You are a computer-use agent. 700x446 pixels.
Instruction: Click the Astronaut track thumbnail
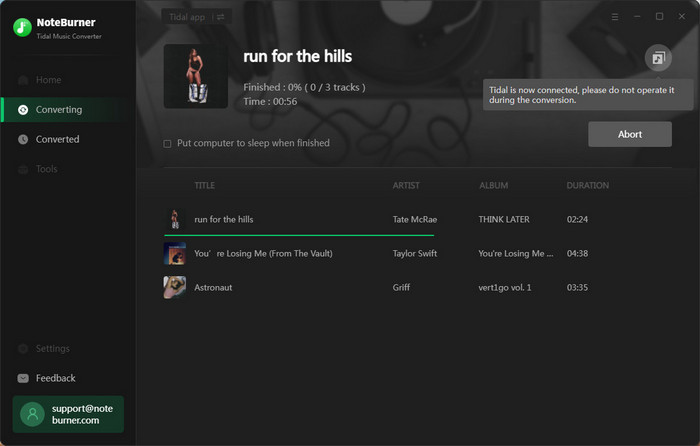click(175, 287)
